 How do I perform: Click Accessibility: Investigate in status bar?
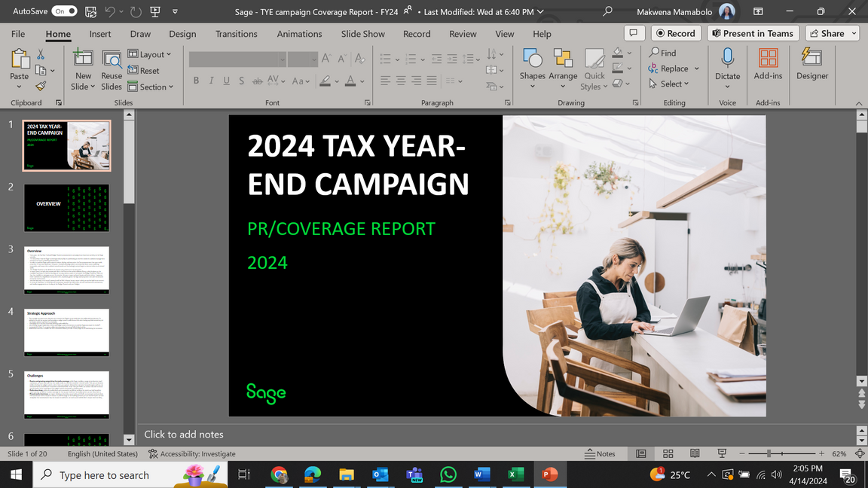click(x=192, y=453)
